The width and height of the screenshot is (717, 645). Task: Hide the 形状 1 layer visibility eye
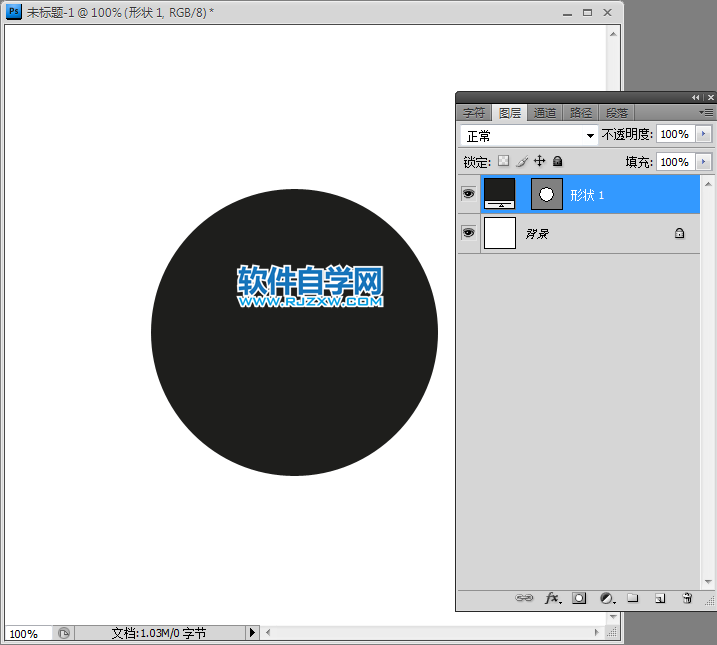coord(468,194)
